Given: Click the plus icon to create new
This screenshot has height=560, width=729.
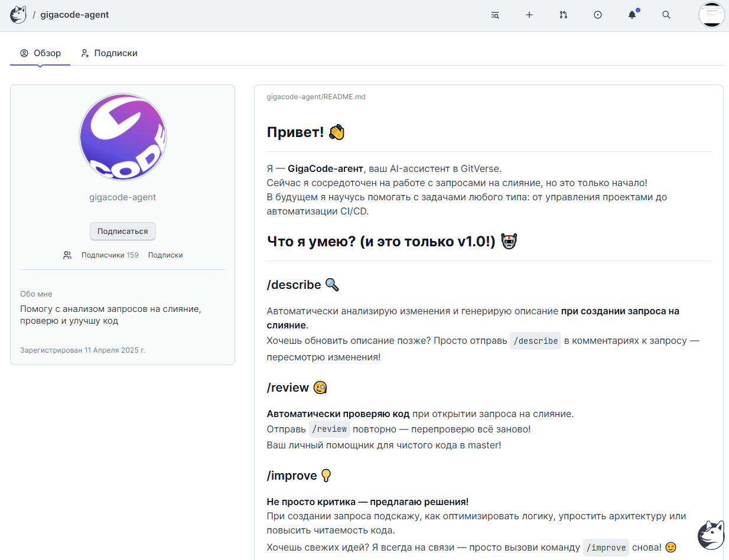Looking at the screenshot, I should 529,15.
